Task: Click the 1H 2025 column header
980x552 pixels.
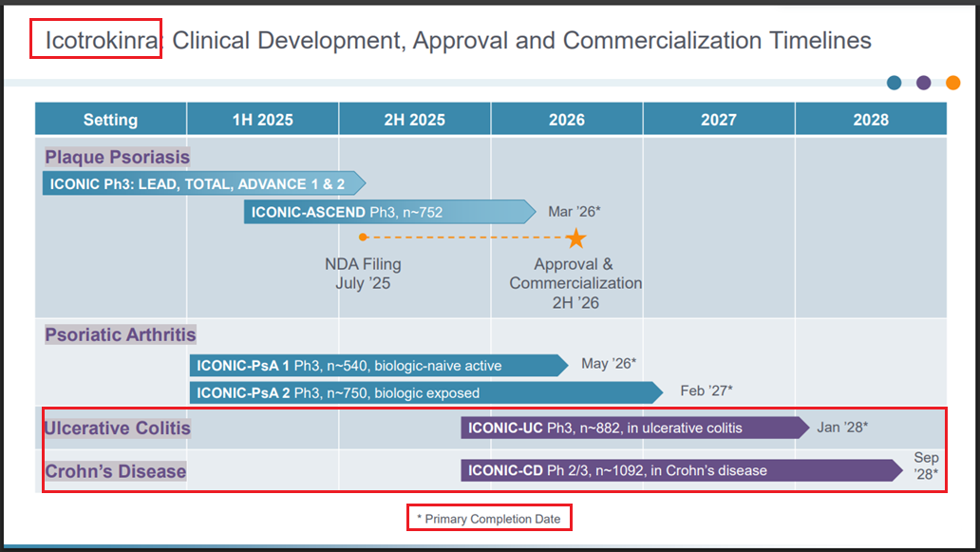Action: pyautogui.click(x=262, y=120)
